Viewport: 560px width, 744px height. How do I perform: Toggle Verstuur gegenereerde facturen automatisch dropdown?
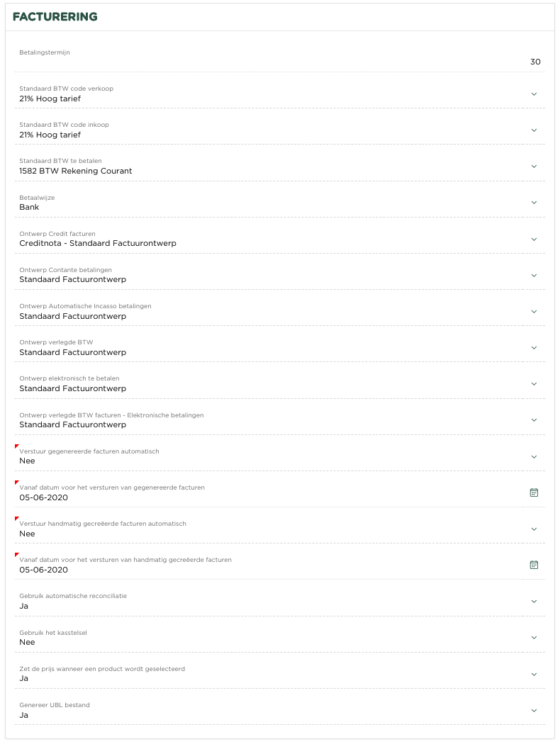[534, 456]
